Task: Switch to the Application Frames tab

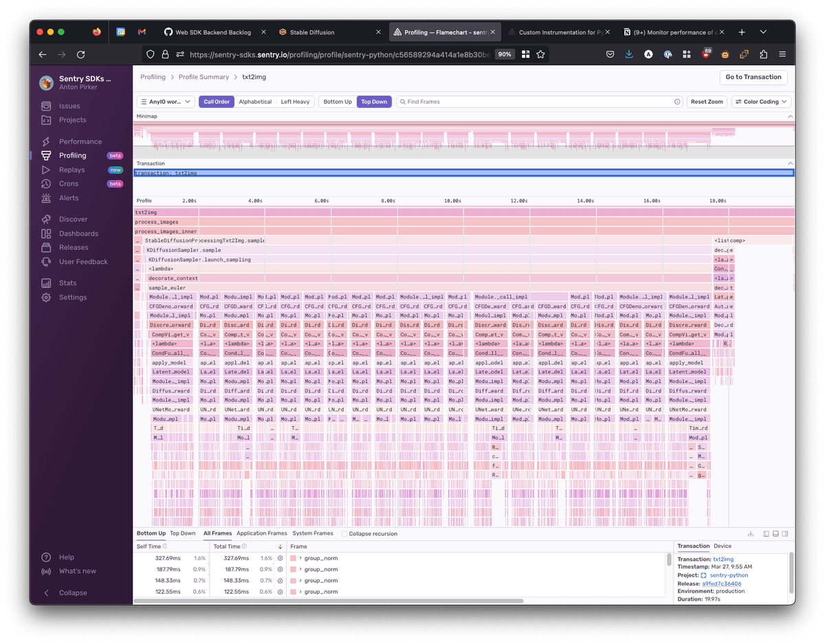Action: (x=262, y=533)
